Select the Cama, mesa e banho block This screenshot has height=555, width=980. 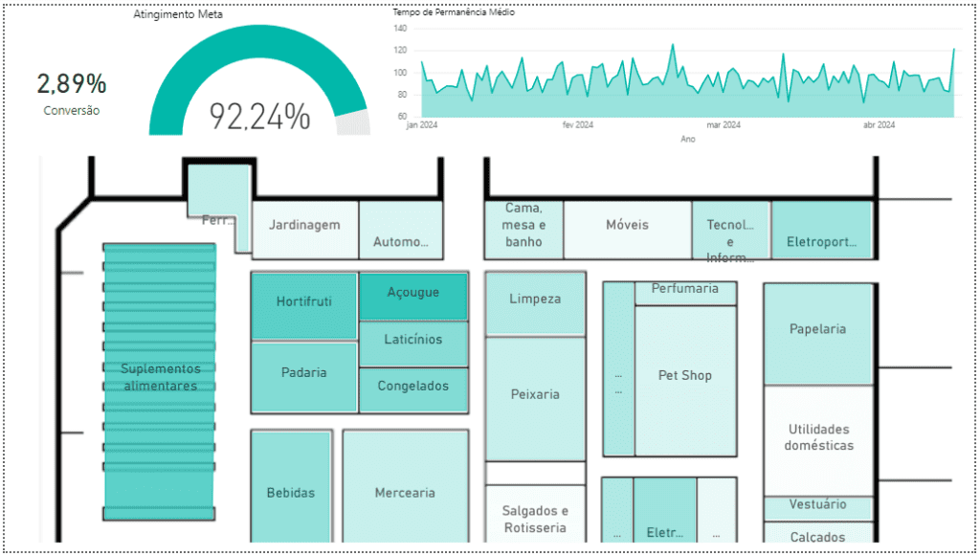click(x=524, y=230)
